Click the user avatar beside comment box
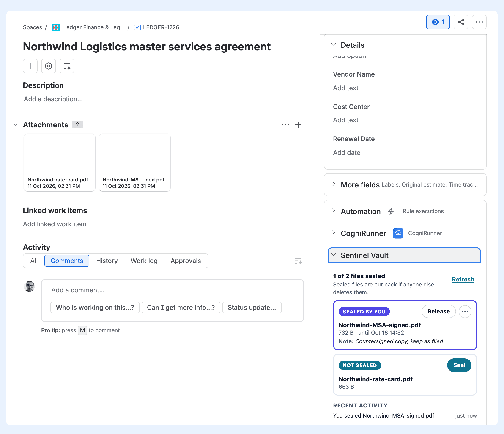Screen dimensions: 504x434 (x=30, y=286)
